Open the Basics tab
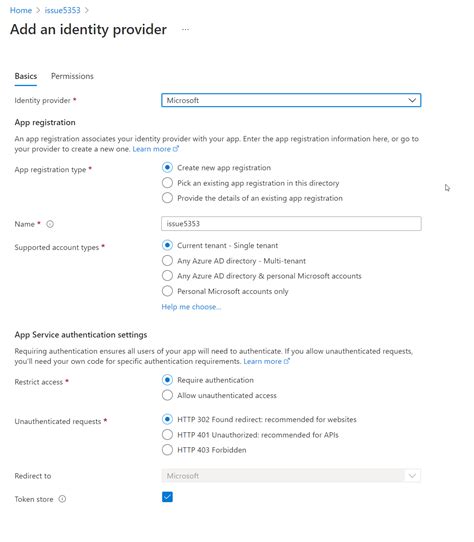This screenshot has height=542, width=474. pos(26,76)
